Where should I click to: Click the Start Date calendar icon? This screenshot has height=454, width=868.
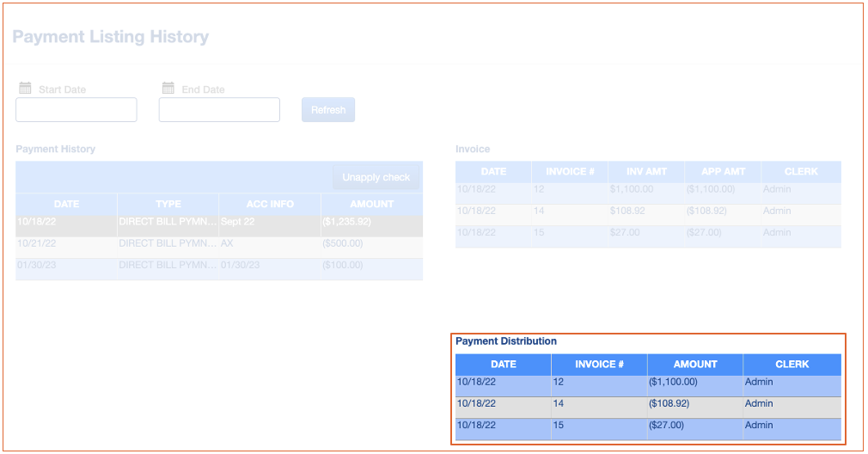click(x=25, y=89)
